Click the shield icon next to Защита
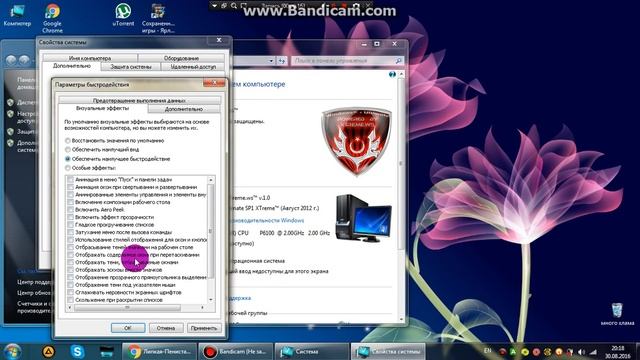 point(11,132)
